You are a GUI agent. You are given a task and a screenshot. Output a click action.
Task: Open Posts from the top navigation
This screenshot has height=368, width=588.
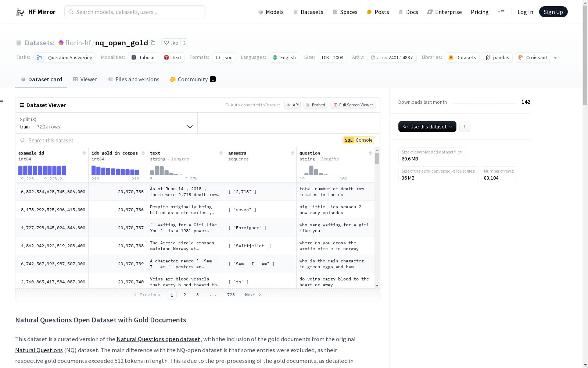[378, 12]
